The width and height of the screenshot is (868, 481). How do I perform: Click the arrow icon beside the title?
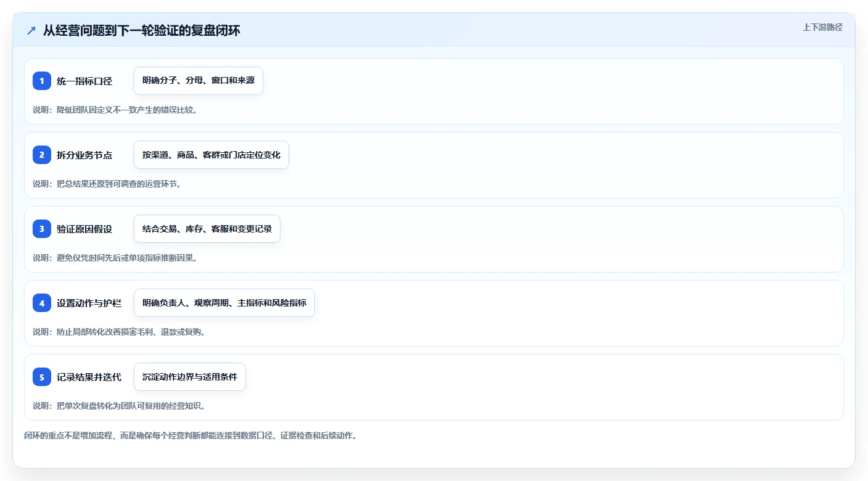click(x=31, y=31)
